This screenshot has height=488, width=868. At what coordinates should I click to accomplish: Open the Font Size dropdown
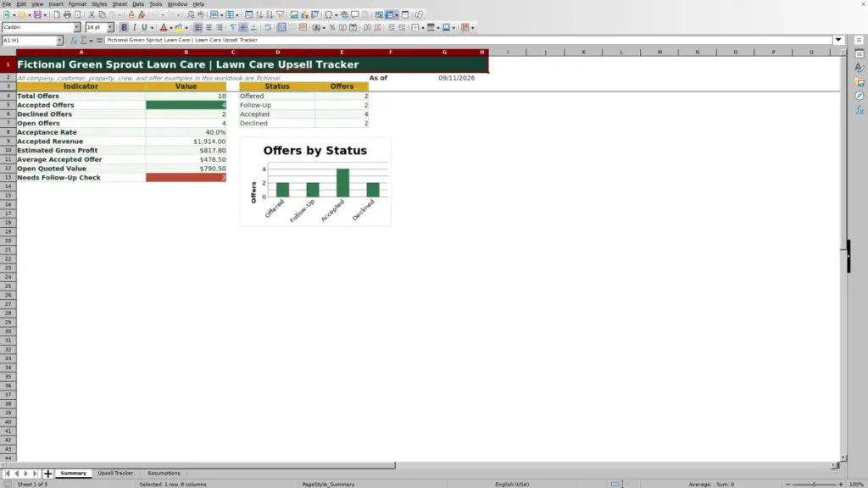pyautogui.click(x=110, y=27)
